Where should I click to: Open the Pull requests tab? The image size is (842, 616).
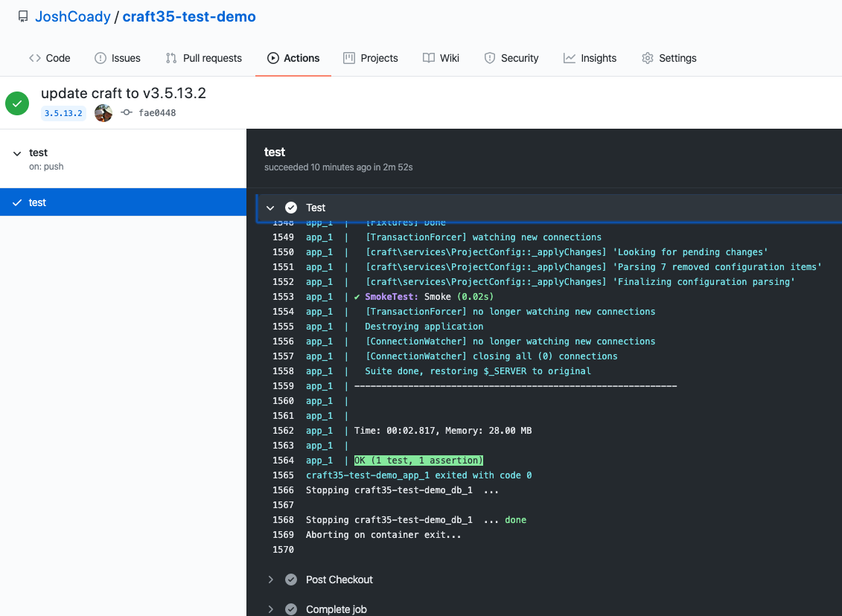(203, 58)
